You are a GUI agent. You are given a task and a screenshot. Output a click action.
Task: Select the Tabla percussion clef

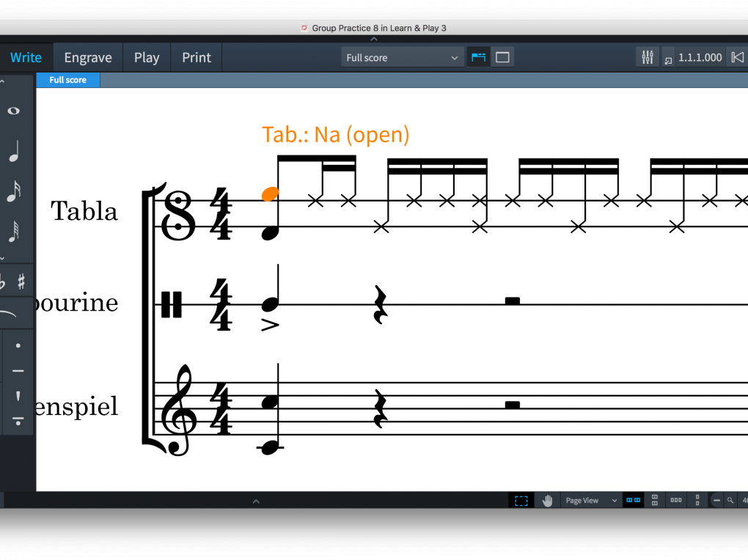178,215
